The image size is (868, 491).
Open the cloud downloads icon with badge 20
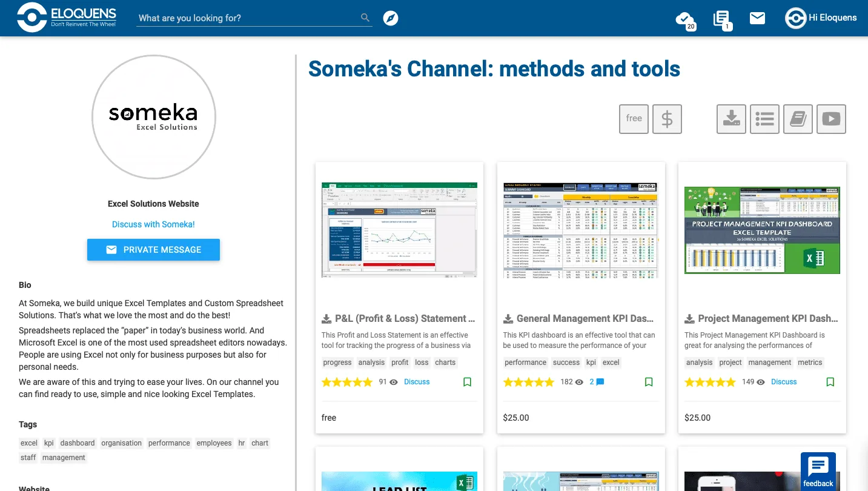(685, 20)
